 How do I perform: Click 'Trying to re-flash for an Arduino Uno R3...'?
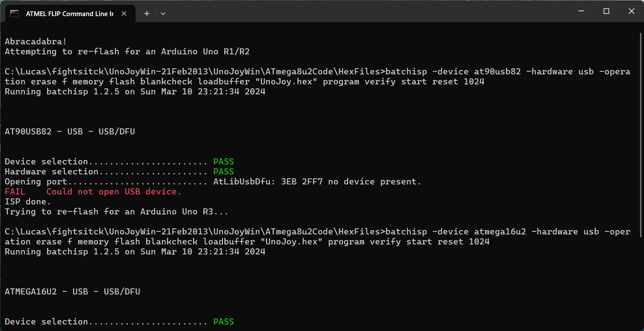coord(117,212)
